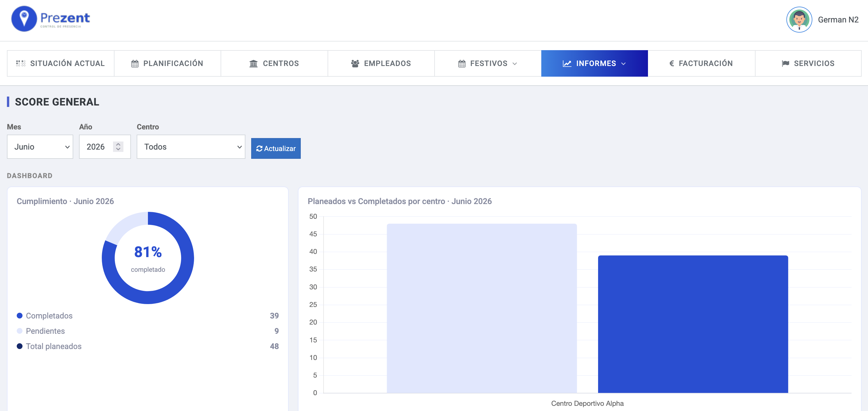Click the Centros building icon
The width and height of the screenshot is (868, 411).
click(x=253, y=63)
